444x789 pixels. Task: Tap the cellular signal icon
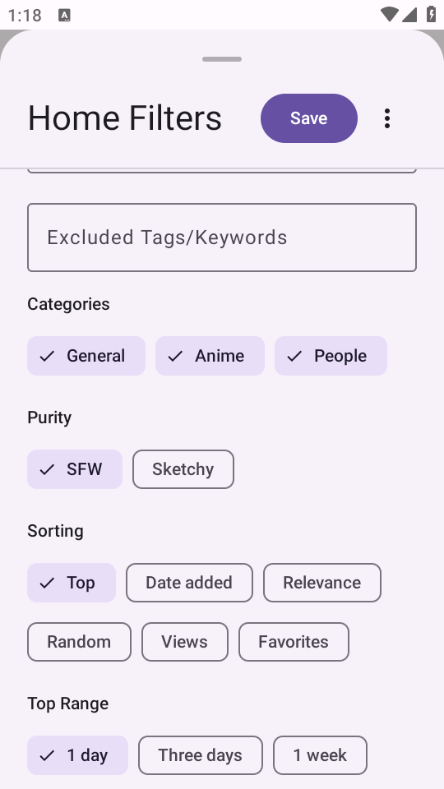point(409,15)
